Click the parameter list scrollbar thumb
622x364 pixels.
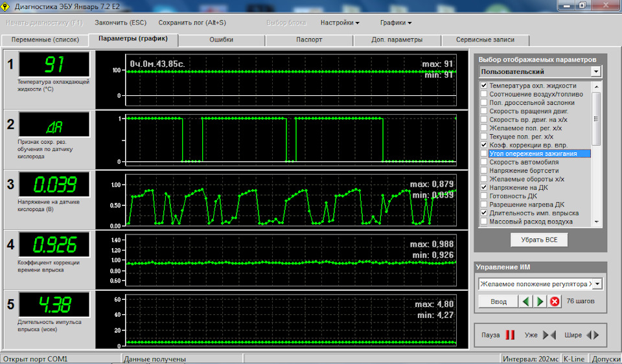(x=596, y=119)
